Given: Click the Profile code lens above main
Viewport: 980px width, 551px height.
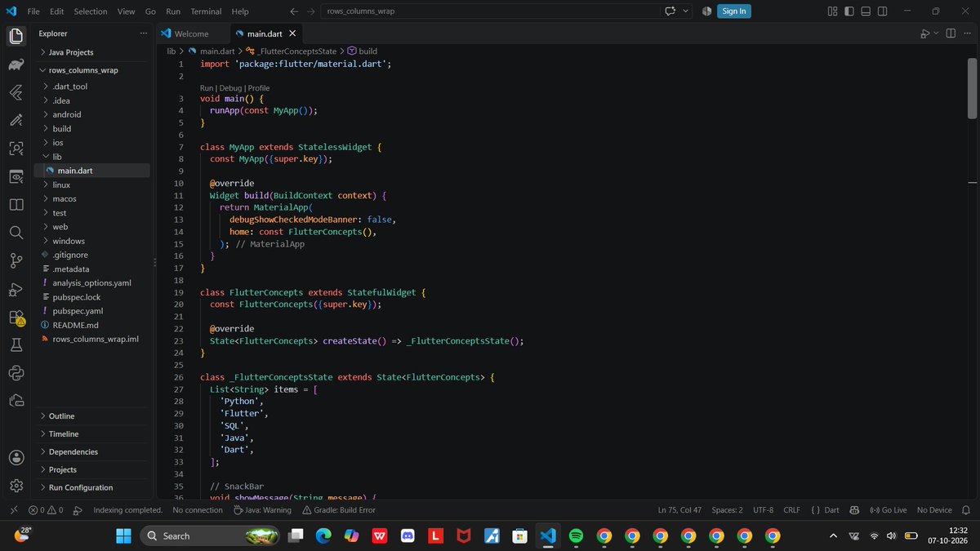Looking at the screenshot, I should pos(259,88).
